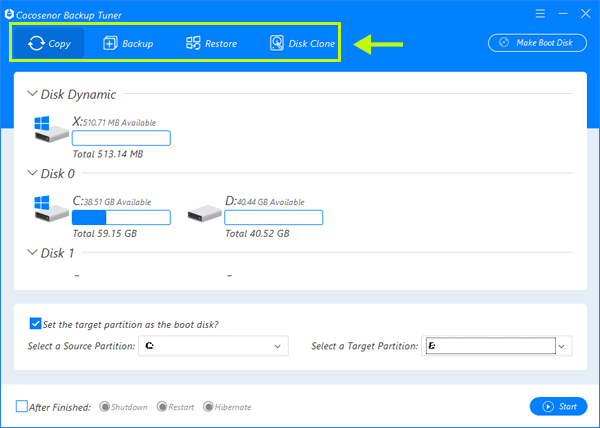600x428 pixels.
Task: Enable the After Finished checkbox
Action: 21,406
